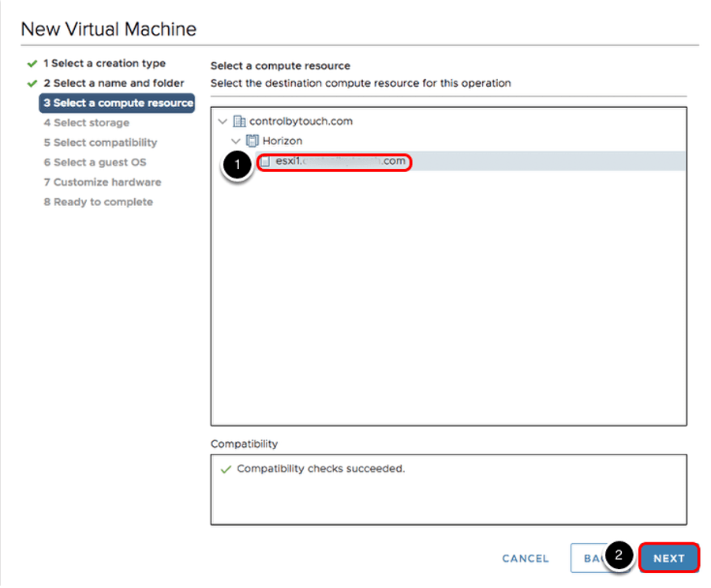Click the esxi1 host server icon

point(265,162)
